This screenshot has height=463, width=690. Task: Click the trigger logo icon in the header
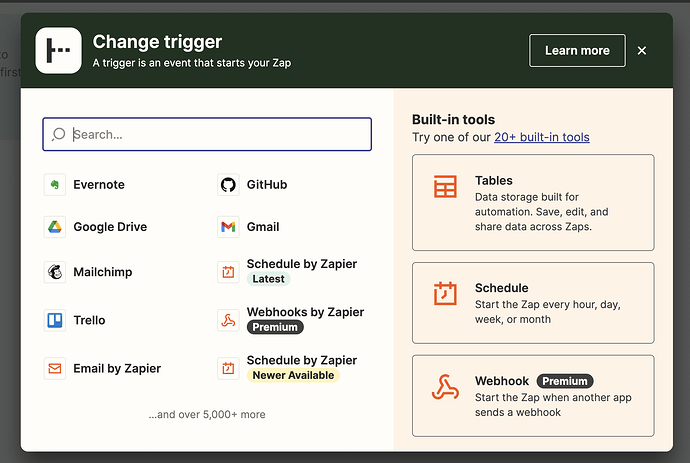[x=59, y=51]
